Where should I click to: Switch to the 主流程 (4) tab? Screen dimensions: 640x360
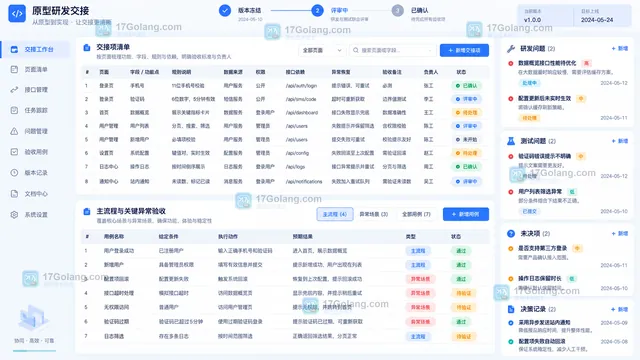coord(335,214)
